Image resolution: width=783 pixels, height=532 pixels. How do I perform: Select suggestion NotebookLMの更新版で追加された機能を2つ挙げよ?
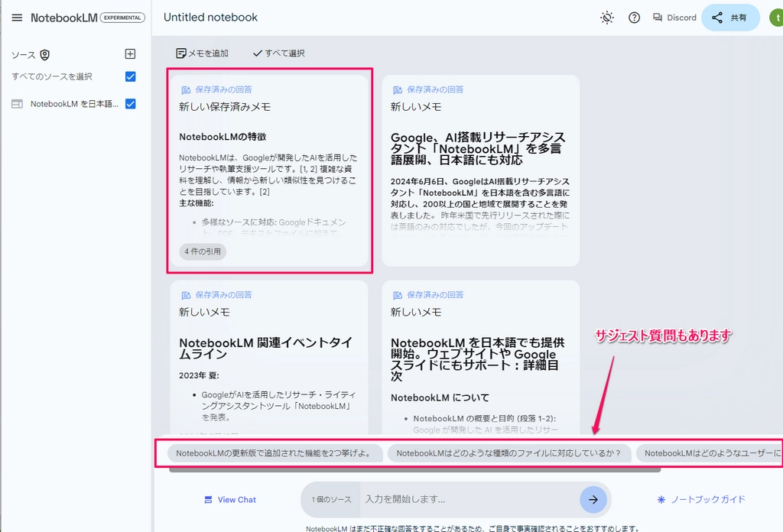[275, 453]
